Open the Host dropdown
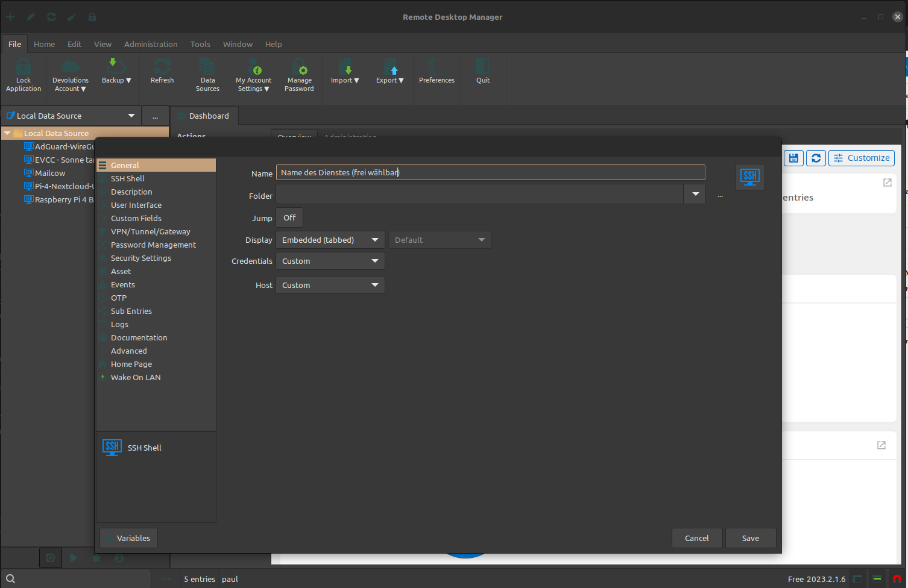The width and height of the screenshot is (908, 588). (330, 285)
